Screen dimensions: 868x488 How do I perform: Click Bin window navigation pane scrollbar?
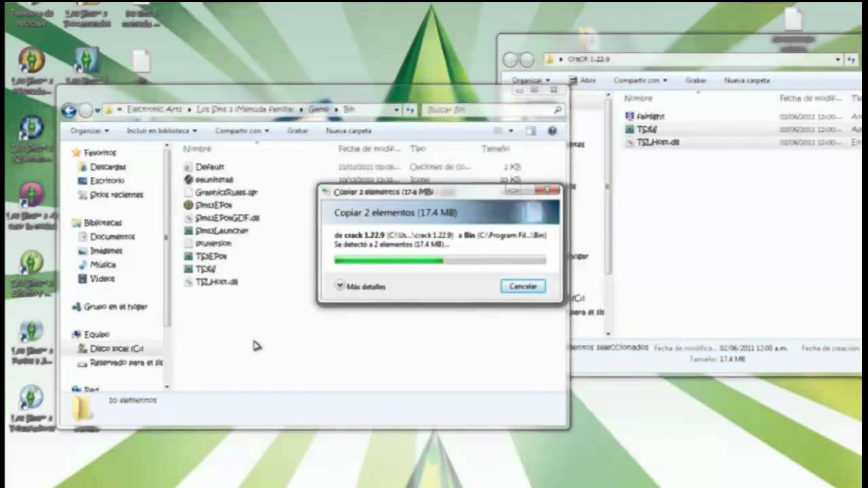(167, 237)
